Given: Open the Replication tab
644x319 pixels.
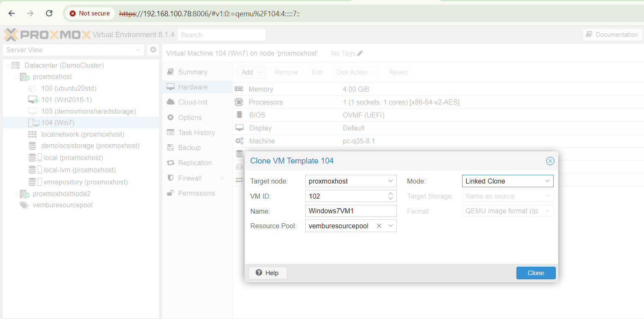Looking at the screenshot, I should click(197, 163).
